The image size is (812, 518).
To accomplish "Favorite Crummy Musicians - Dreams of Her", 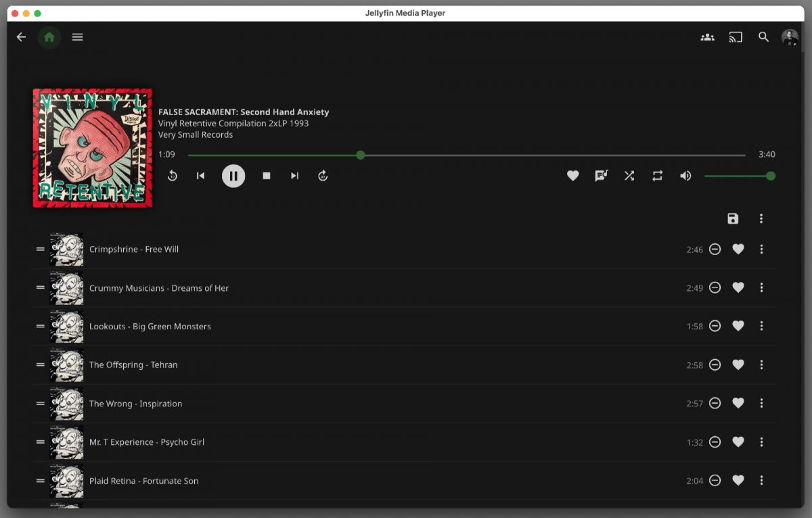I will pos(738,287).
